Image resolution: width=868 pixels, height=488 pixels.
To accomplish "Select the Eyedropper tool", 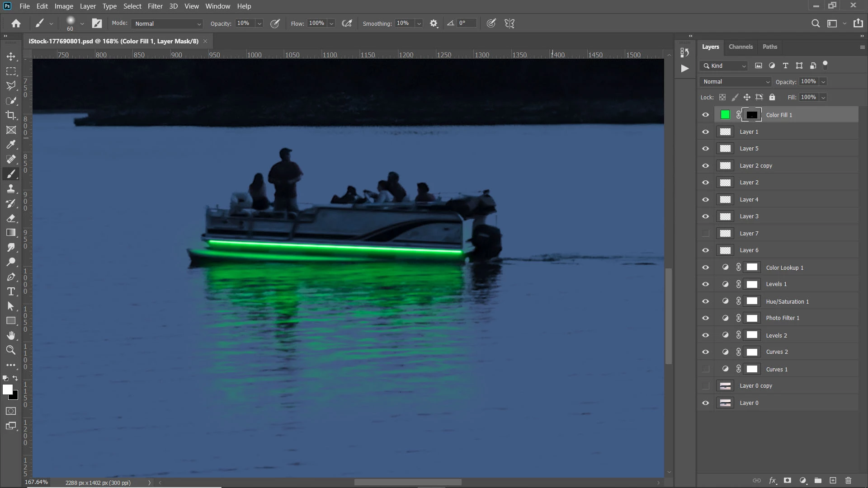I will tap(11, 145).
